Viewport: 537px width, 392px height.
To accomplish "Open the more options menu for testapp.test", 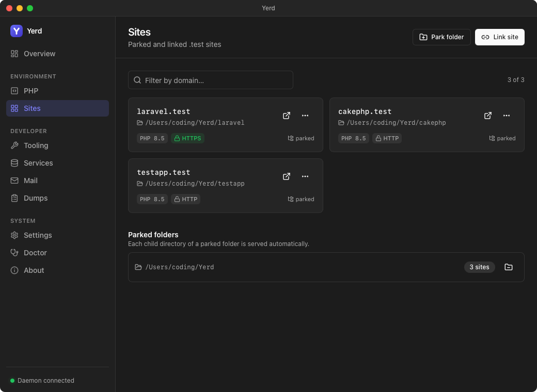I will click(305, 176).
